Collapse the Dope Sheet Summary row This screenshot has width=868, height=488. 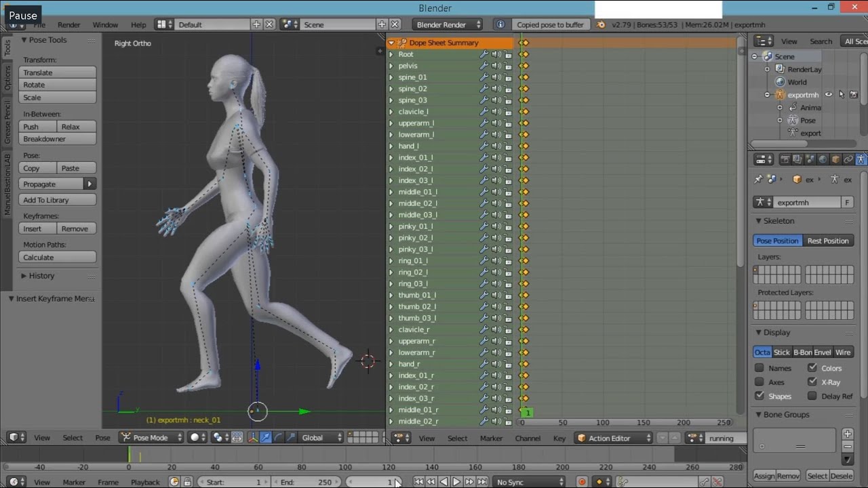391,43
